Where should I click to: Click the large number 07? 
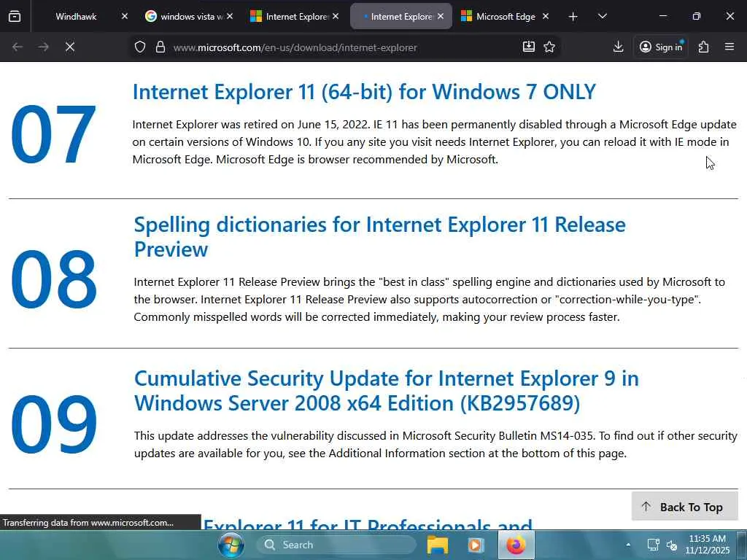tap(53, 134)
